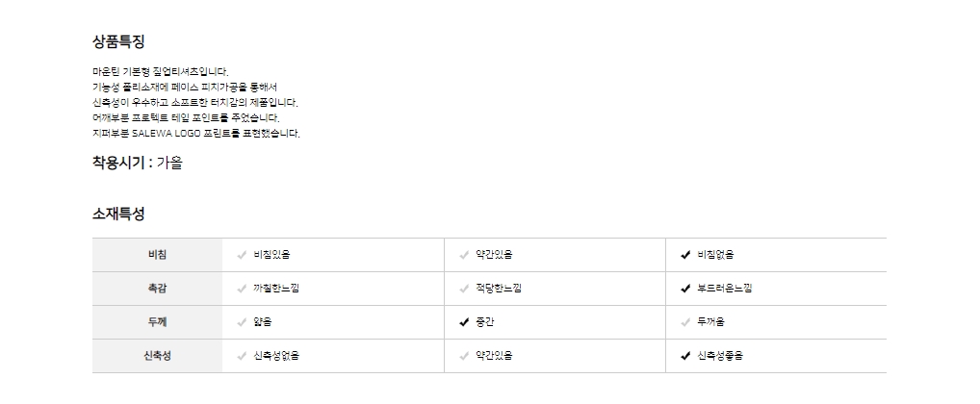Click the 비침 row header cell
This screenshot has width=980, height=404.
point(157,255)
